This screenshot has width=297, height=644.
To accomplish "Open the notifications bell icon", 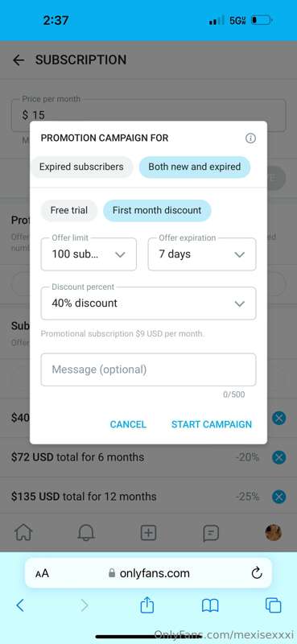I will [x=86, y=533].
